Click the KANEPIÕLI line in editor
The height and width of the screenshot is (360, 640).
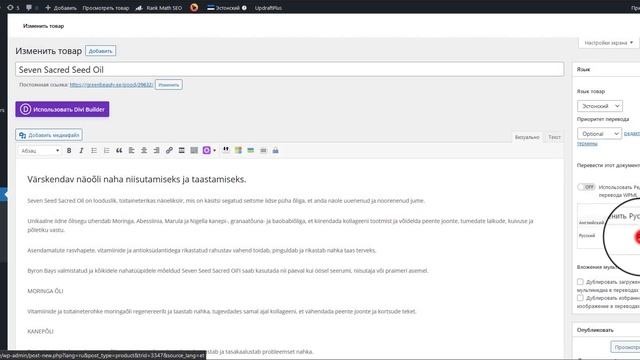[x=40, y=331]
